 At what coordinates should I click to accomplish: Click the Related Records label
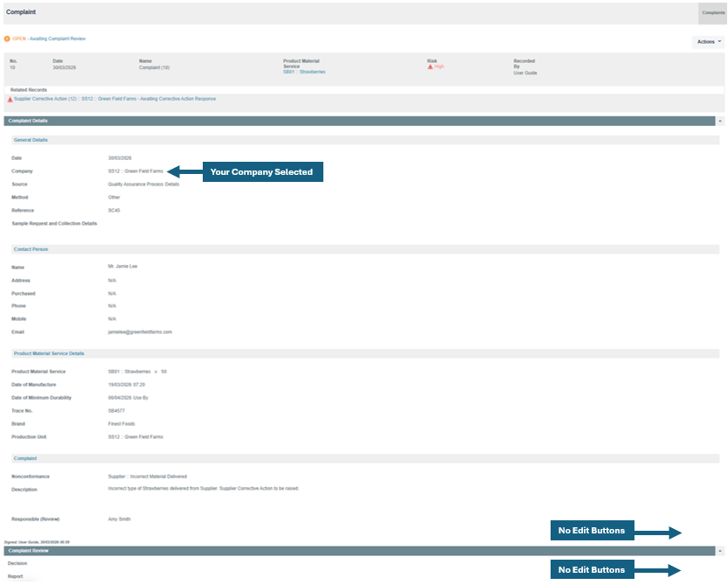(28, 90)
